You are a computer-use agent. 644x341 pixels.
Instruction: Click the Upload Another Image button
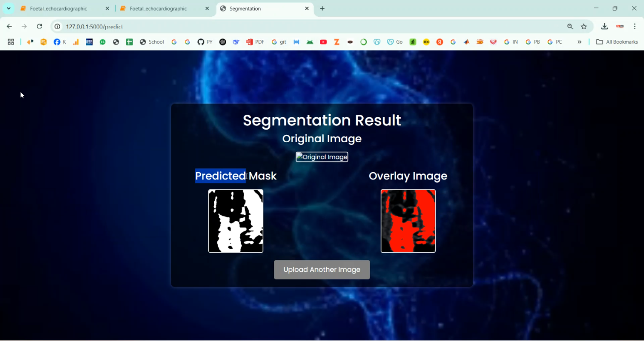point(322,269)
